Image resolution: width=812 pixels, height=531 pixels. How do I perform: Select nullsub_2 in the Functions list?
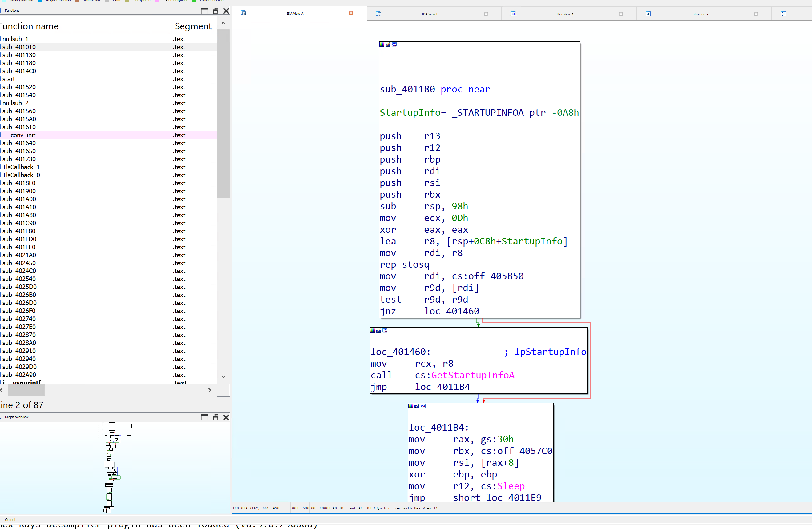[108, 103]
